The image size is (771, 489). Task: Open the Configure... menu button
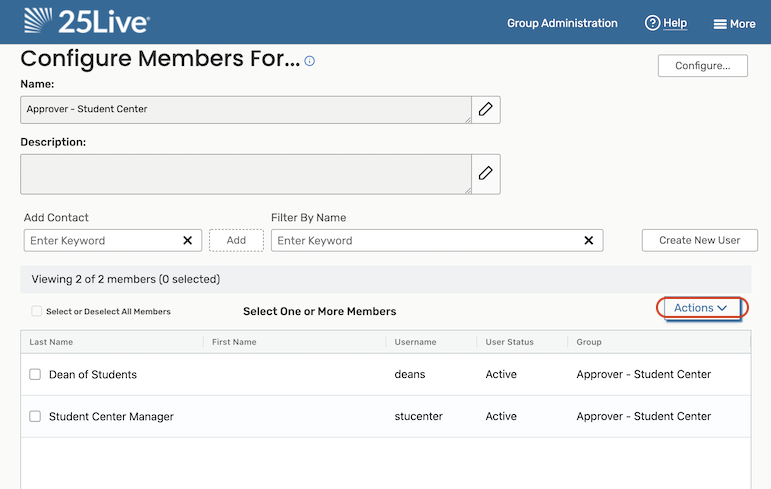coord(702,66)
